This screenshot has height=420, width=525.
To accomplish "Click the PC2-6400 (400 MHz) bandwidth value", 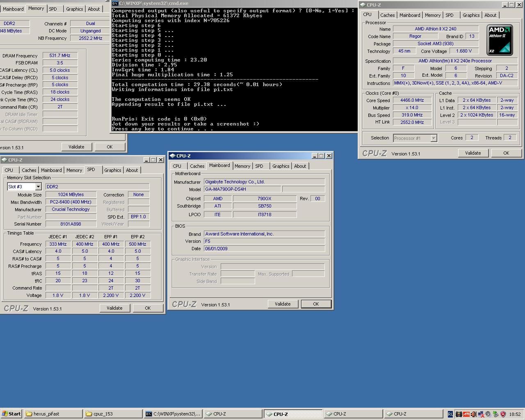I will pos(71,202).
